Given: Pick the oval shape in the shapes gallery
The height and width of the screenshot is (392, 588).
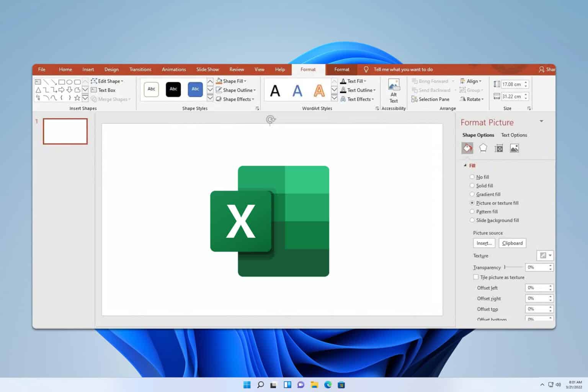Looking at the screenshot, I should (x=69, y=82).
